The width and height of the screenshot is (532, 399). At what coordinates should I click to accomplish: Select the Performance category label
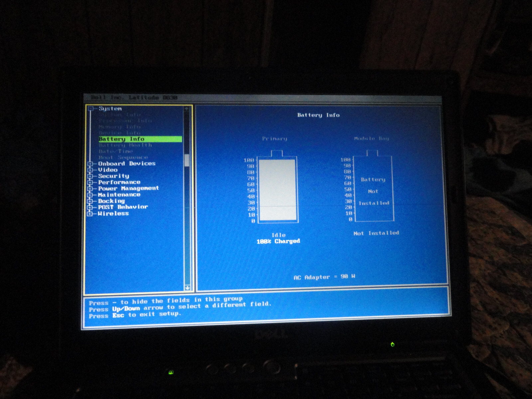click(x=119, y=182)
